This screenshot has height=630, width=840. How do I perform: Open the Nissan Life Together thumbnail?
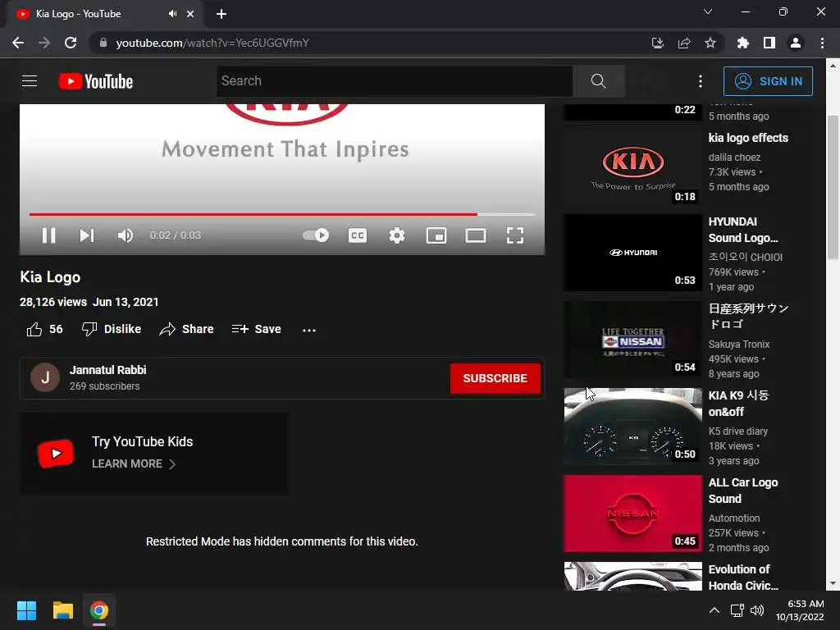[632, 340]
